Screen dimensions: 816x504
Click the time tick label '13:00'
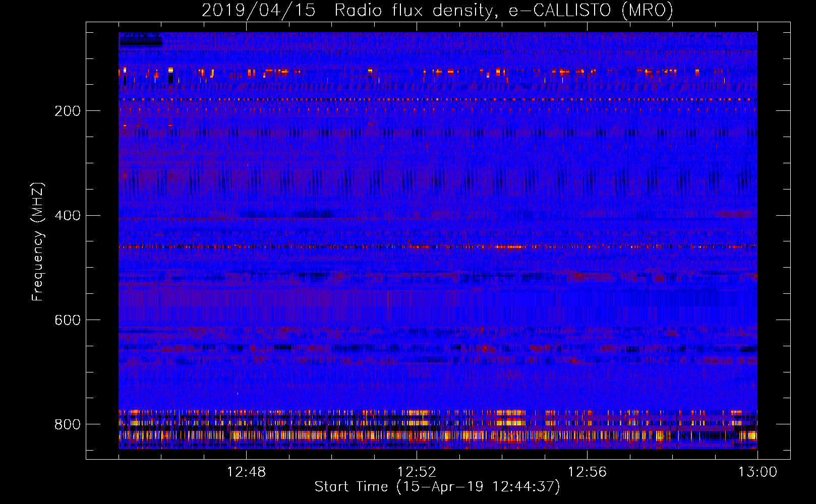757,472
